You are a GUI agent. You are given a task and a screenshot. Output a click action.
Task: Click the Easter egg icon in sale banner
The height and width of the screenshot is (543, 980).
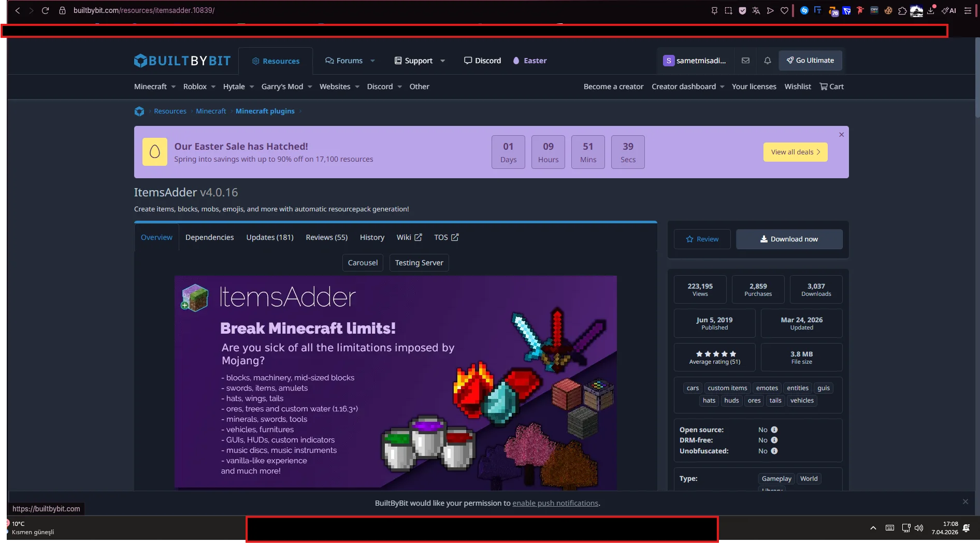tap(155, 152)
